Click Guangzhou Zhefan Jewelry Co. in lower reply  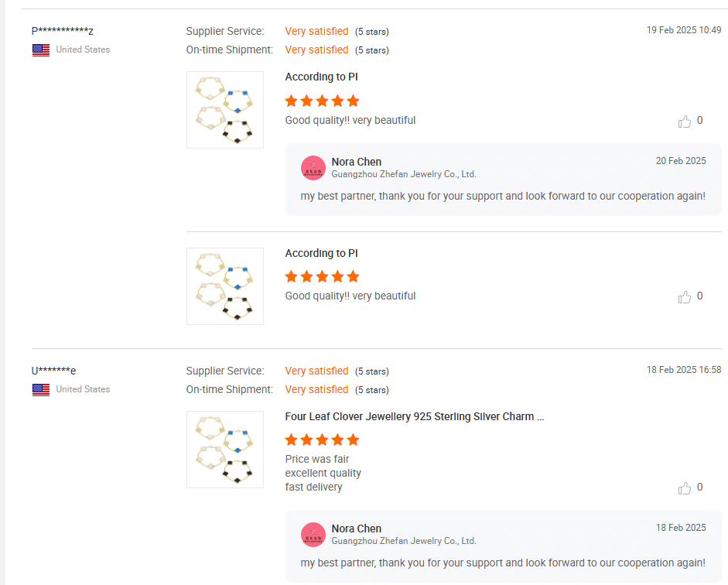click(404, 541)
